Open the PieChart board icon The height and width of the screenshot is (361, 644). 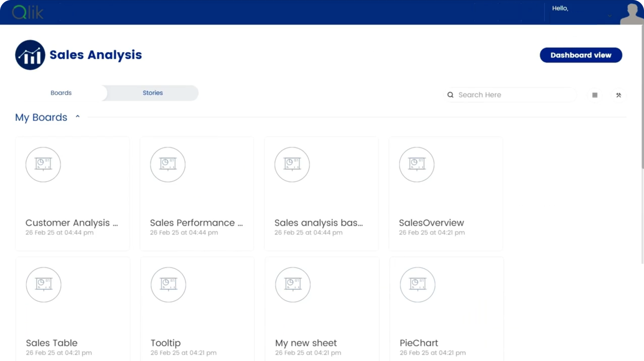pos(418,285)
